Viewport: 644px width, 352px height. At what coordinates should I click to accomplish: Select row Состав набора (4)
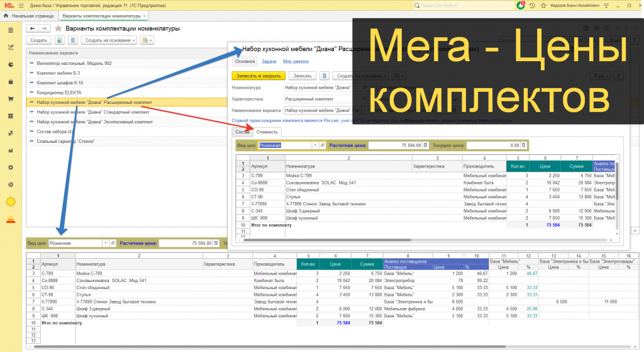127,132
